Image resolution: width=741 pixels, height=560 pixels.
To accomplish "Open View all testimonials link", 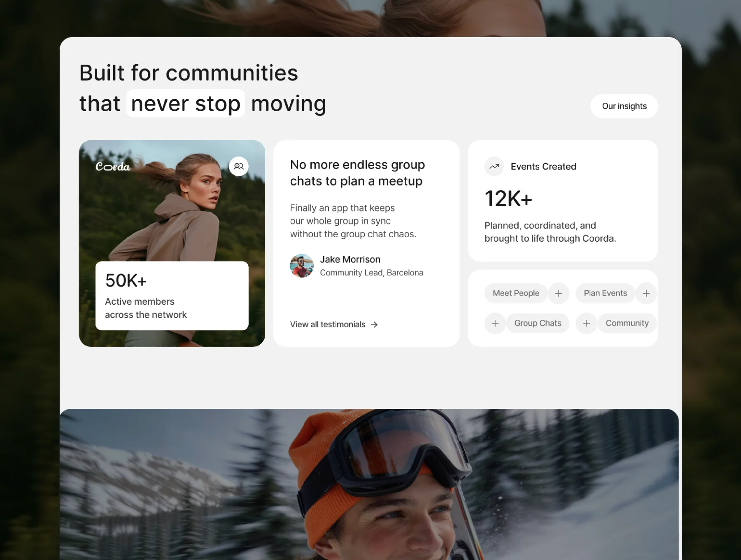I will tap(334, 324).
